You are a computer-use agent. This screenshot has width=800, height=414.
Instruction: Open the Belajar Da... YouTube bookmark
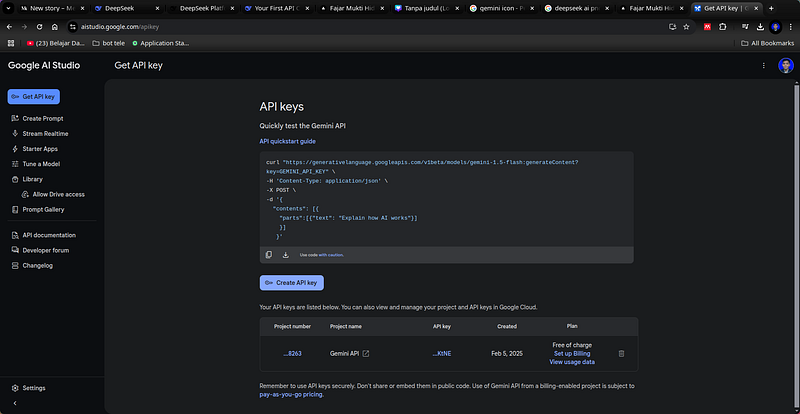56,43
